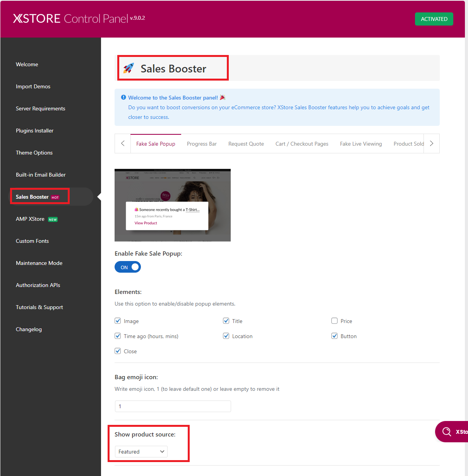Open Server Requirements page

40,108
